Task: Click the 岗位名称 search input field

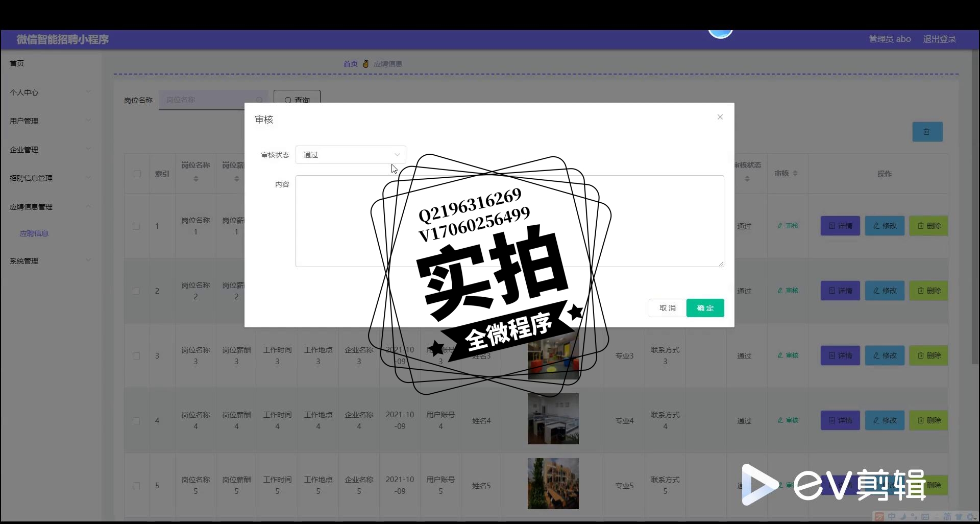Action: click(x=213, y=100)
